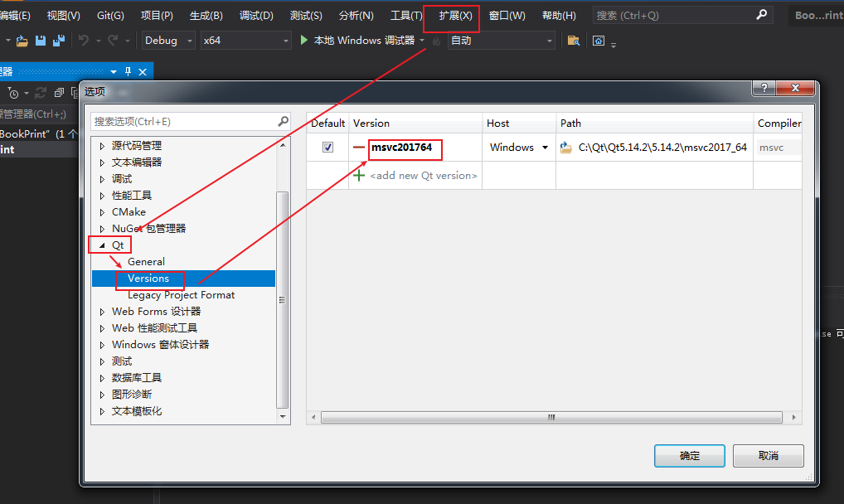
Task: Expand the Web Forms 设计器 node
Action: click(x=102, y=312)
